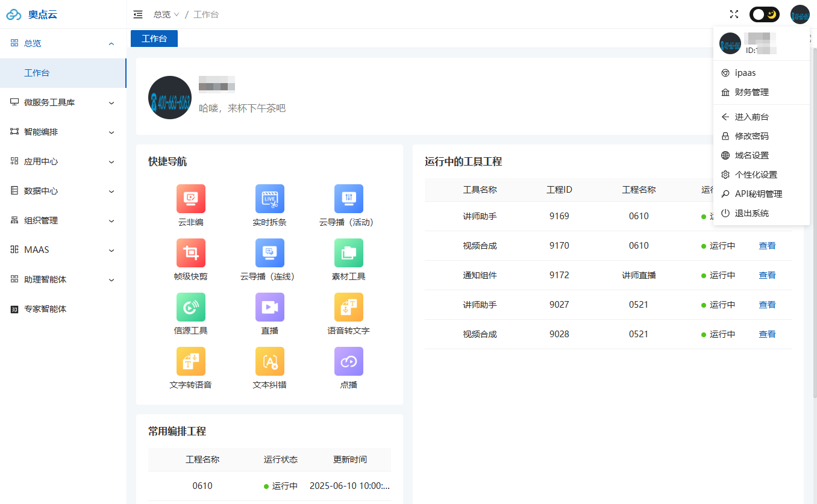Click 查看 link for project 9172
Image resolution: width=817 pixels, height=504 pixels.
point(767,275)
